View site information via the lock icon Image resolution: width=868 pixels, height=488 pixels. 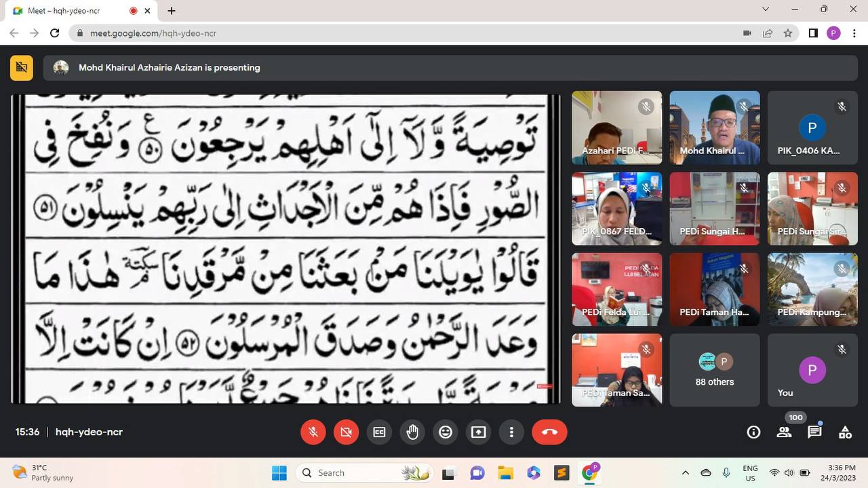click(80, 33)
